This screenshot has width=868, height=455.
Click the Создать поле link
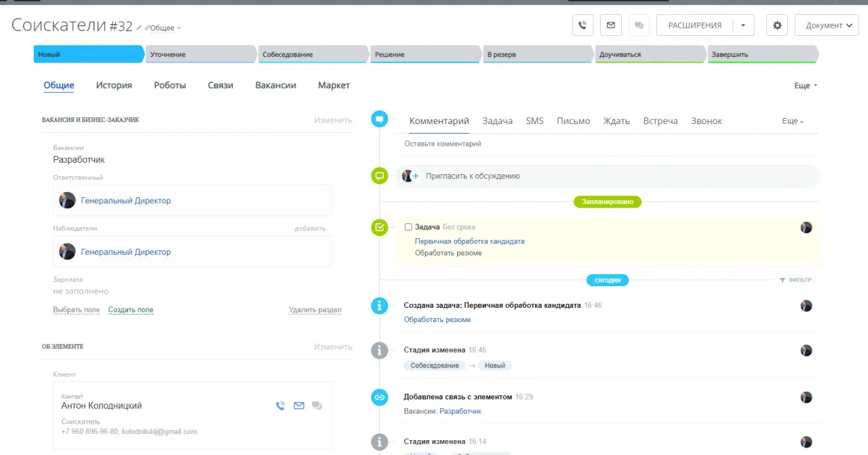point(131,310)
